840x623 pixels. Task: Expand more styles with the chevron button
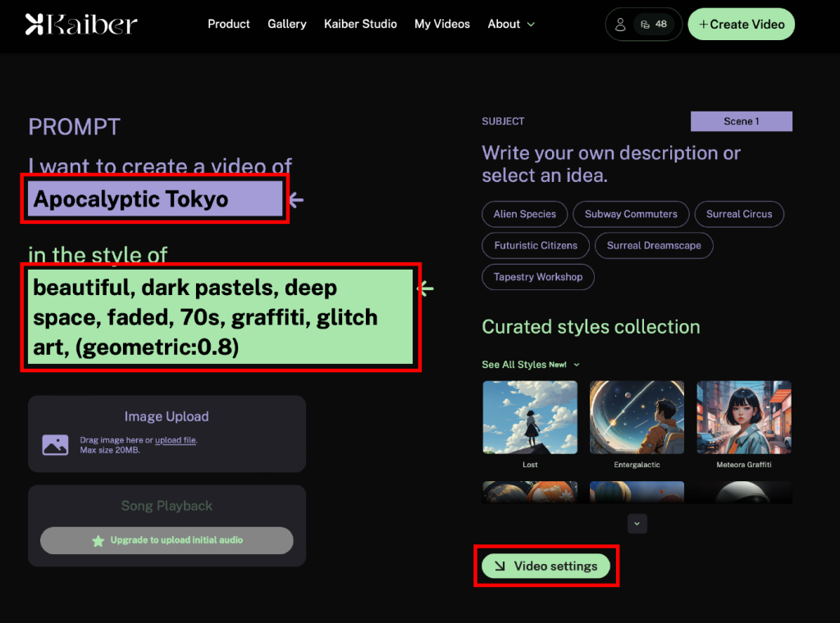(637, 524)
